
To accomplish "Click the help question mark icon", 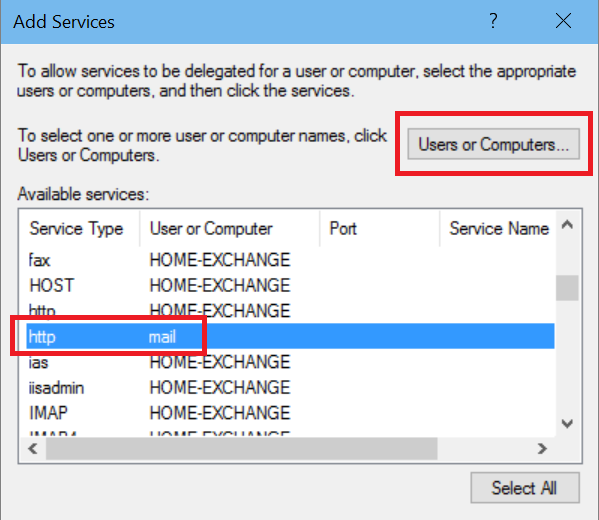I will click(x=493, y=21).
